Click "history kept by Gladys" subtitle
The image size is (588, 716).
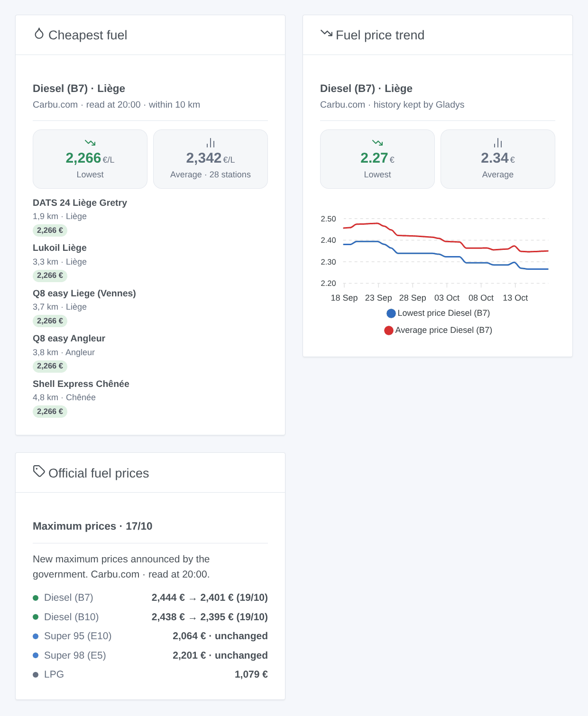[x=419, y=104]
